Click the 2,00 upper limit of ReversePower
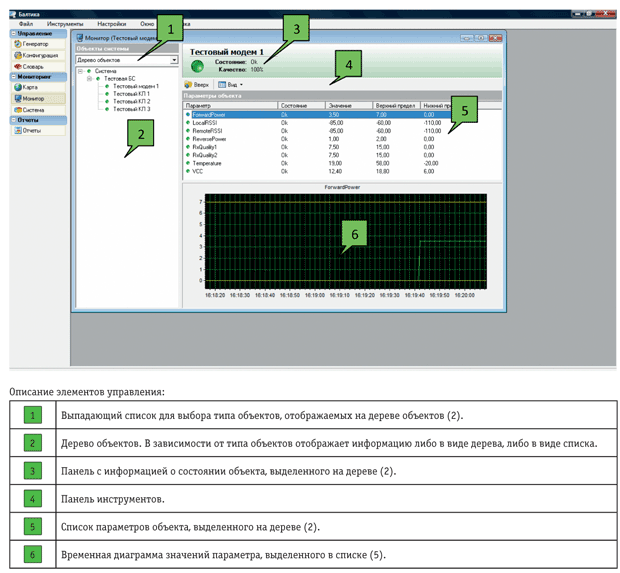The image size is (620, 573). 381,139
